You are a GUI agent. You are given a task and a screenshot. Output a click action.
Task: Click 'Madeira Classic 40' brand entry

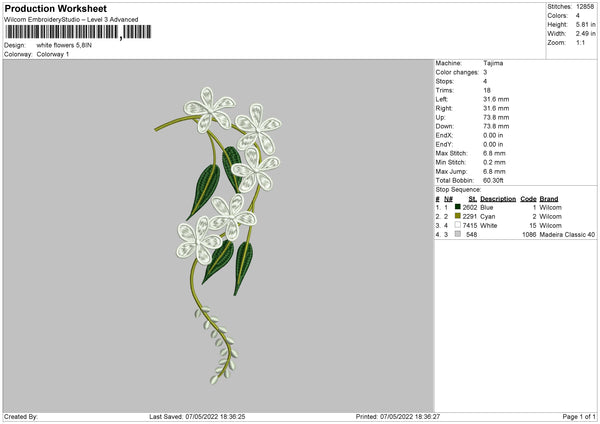coord(567,235)
